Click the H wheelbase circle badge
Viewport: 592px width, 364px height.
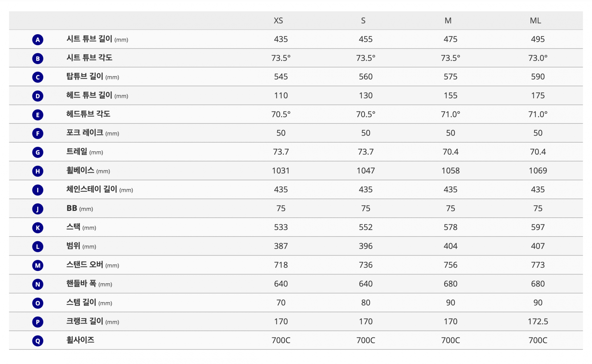(x=38, y=171)
